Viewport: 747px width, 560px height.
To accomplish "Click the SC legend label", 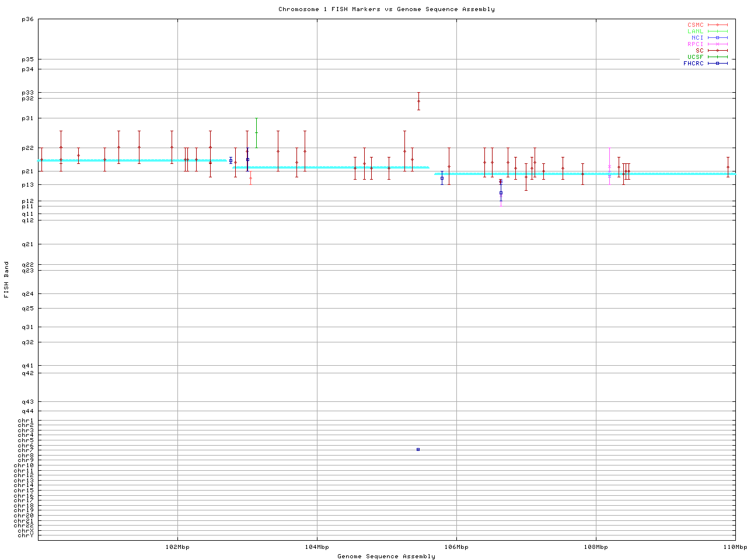I will tap(699, 51).
